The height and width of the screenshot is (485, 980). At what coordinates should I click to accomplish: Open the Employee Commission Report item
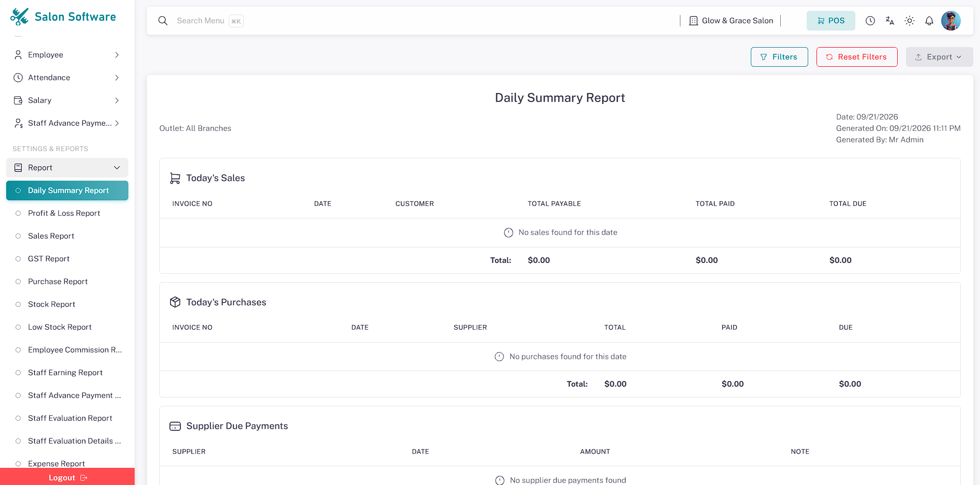[67, 350]
